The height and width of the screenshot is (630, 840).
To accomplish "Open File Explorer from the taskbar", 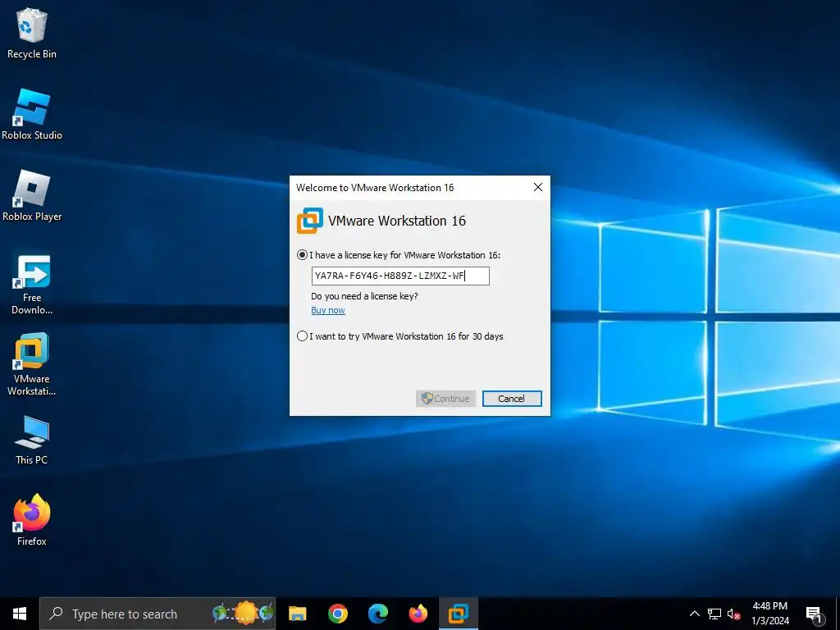I will pyautogui.click(x=297, y=614).
